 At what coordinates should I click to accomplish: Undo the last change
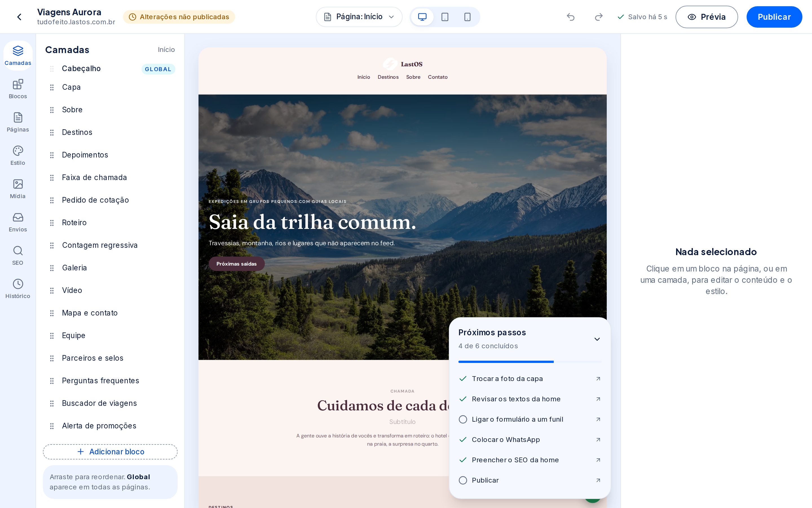pyautogui.click(x=571, y=17)
